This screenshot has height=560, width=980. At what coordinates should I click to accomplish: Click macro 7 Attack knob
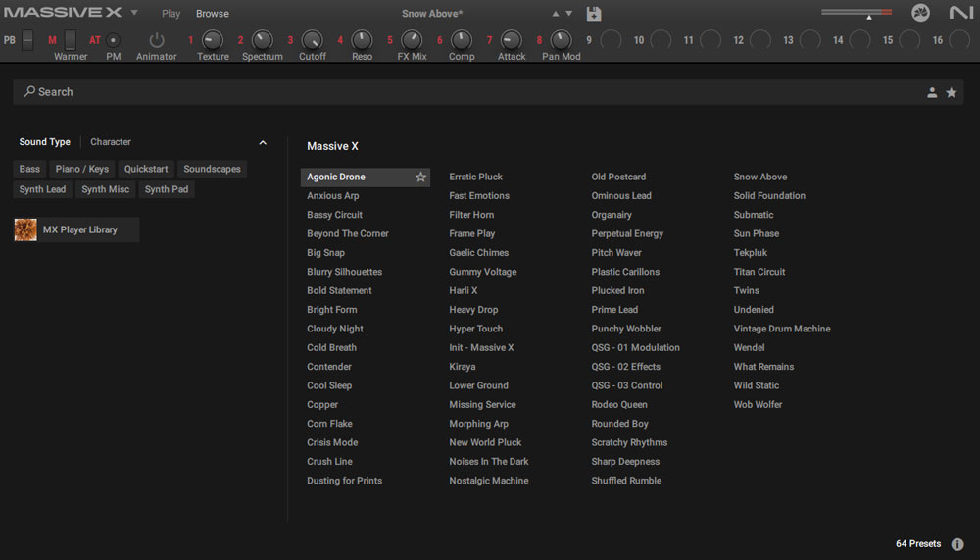(511, 40)
